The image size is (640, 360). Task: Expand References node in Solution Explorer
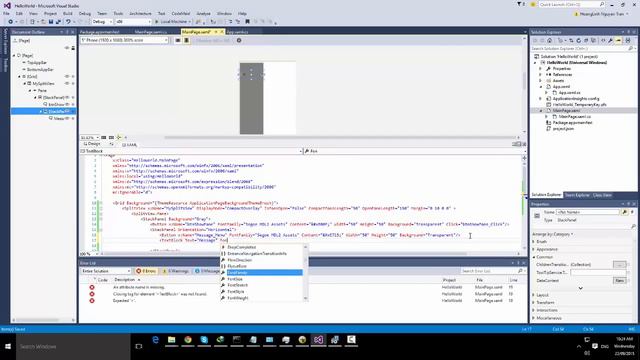click(x=540, y=75)
